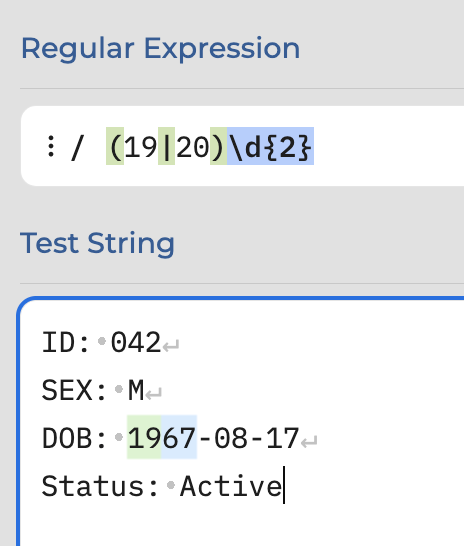Click the blank area below the Status line

coord(240,526)
